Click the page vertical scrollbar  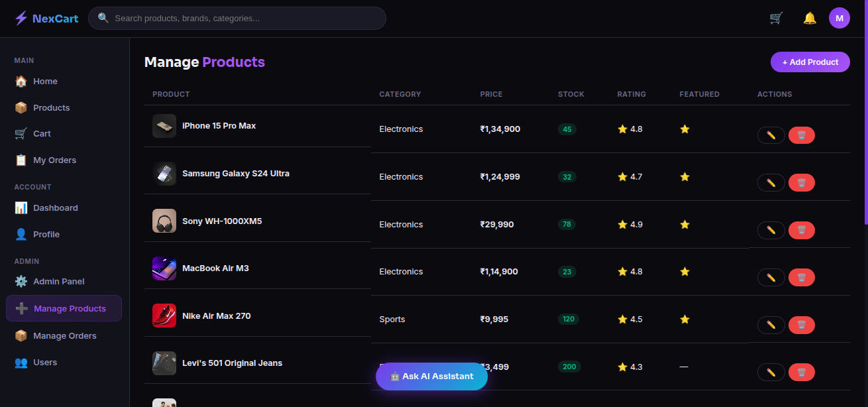pos(865,113)
